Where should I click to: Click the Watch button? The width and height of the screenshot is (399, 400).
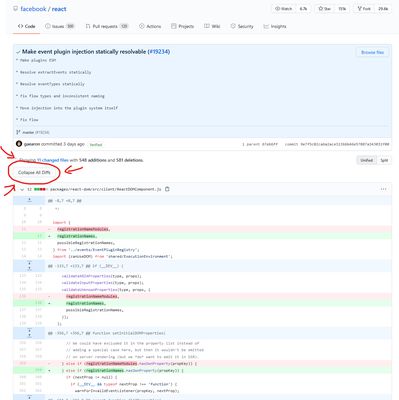click(x=284, y=9)
